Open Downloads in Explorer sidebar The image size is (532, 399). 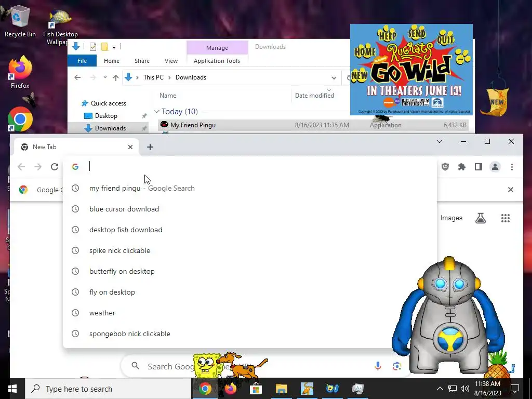[x=110, y=128]
